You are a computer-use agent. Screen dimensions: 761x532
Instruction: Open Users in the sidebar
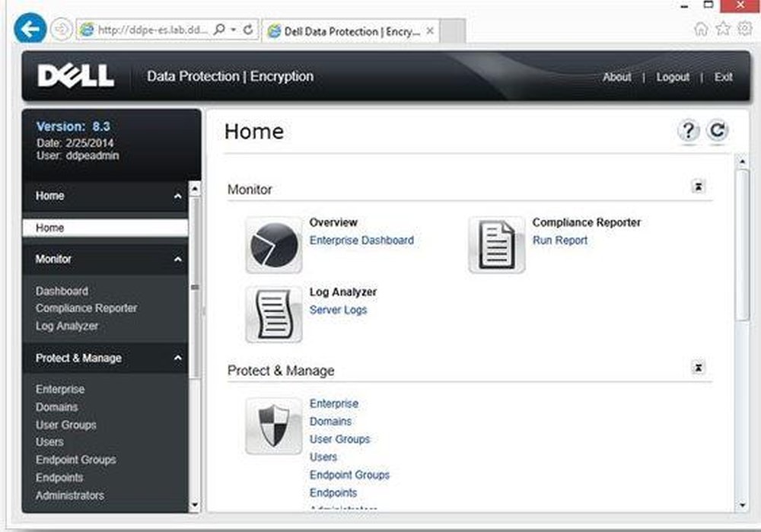coord(49,442)
